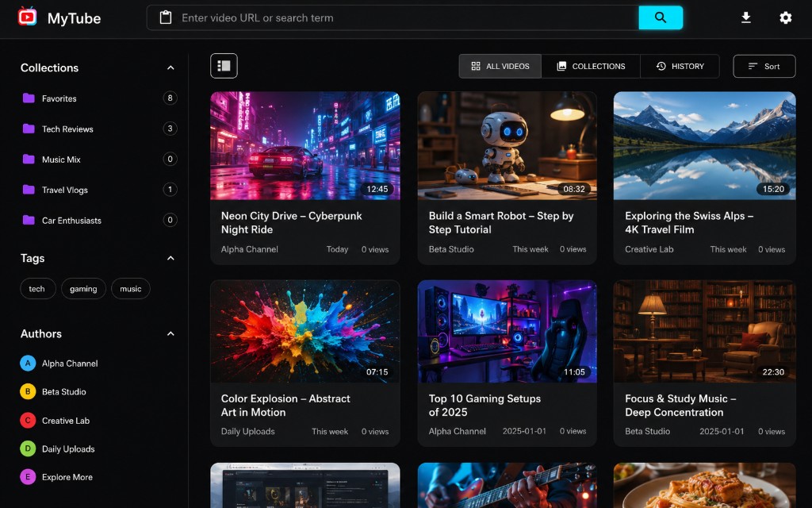Toggle the sidebar panel layout button
The image size is (812, 508).
(x=224, y=66)
